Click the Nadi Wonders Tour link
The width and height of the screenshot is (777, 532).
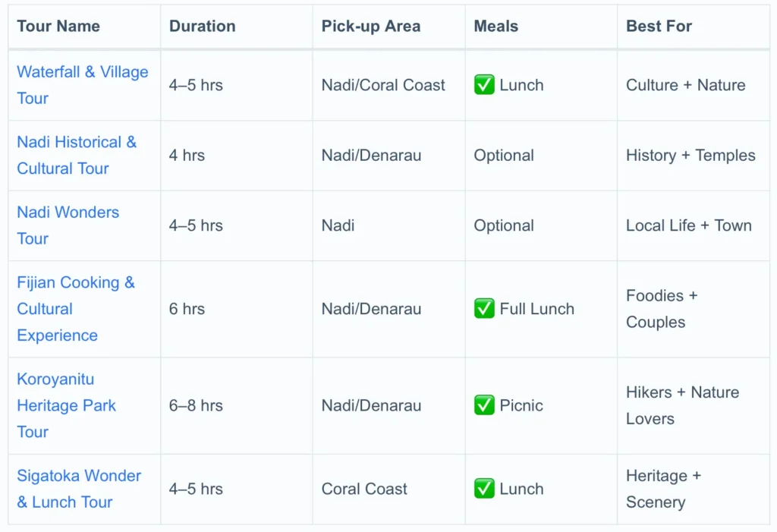tap(68, 212)
